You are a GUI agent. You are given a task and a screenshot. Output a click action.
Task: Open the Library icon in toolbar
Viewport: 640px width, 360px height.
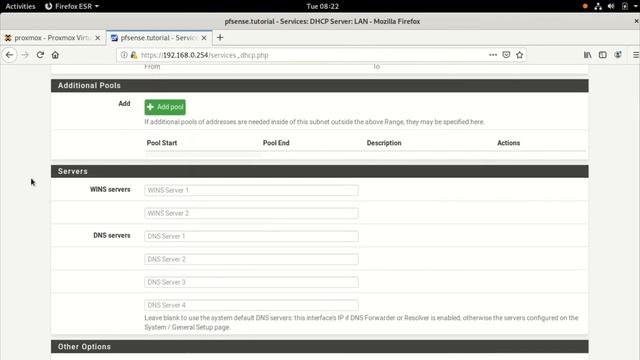[x=587, y=55]
